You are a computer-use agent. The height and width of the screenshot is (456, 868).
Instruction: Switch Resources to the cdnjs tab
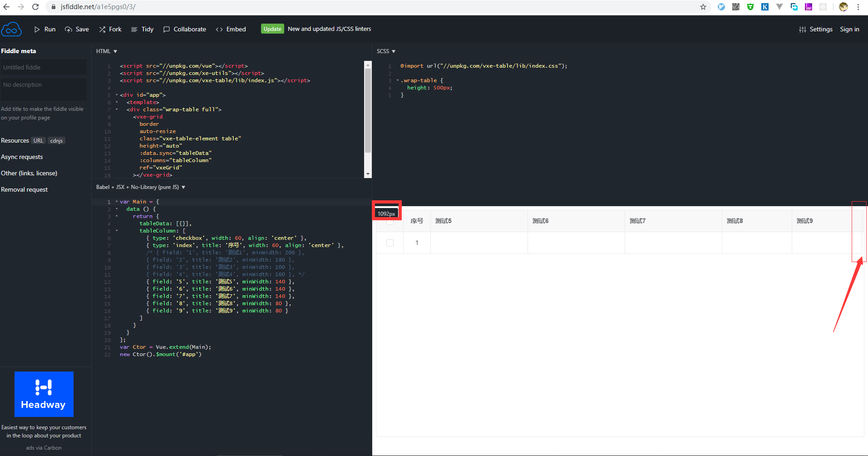click(56, 140)
